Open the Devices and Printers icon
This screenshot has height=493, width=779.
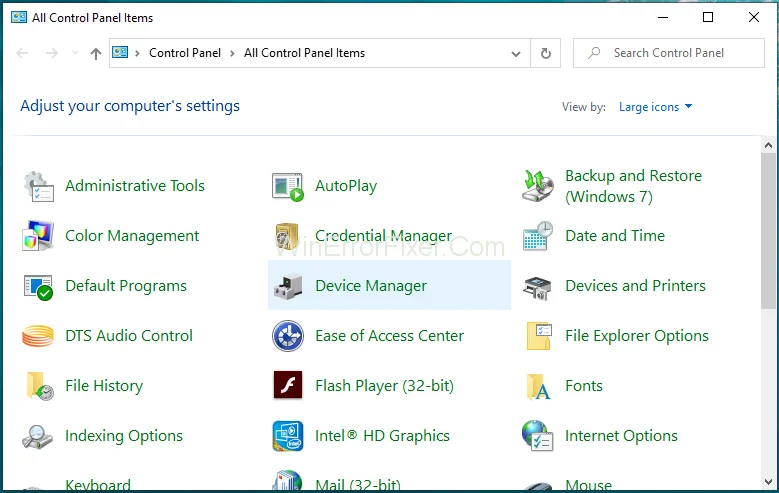[x=538, y=287]
